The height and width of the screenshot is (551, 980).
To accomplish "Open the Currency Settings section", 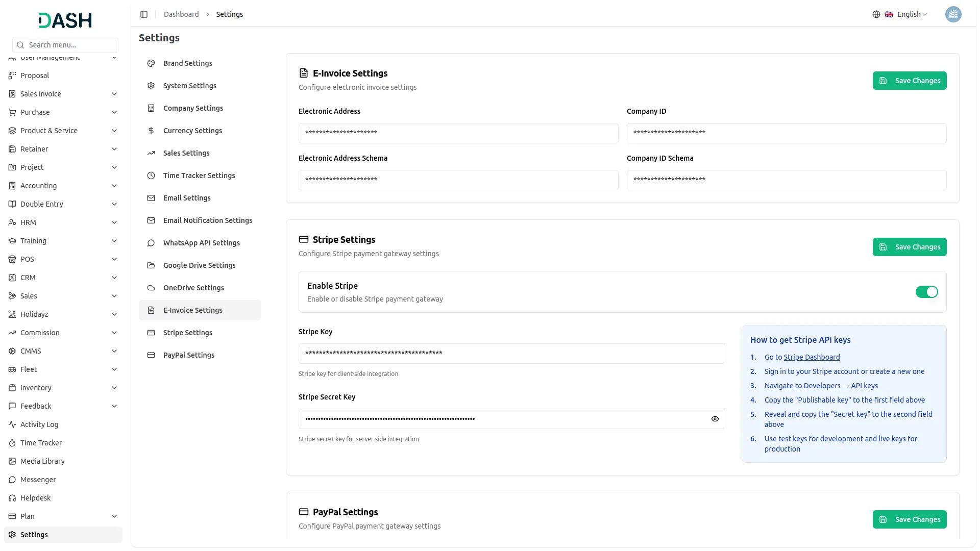I will coord(192,131).
